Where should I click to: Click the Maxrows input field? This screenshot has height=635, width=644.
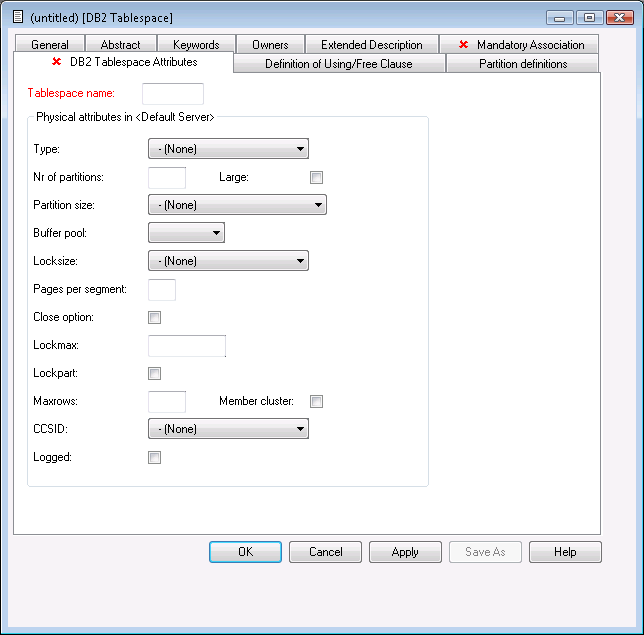pos(167,402)
